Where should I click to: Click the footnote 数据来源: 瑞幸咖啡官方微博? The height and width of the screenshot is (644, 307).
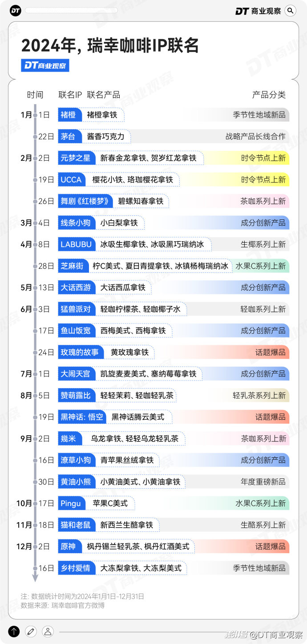62,605
